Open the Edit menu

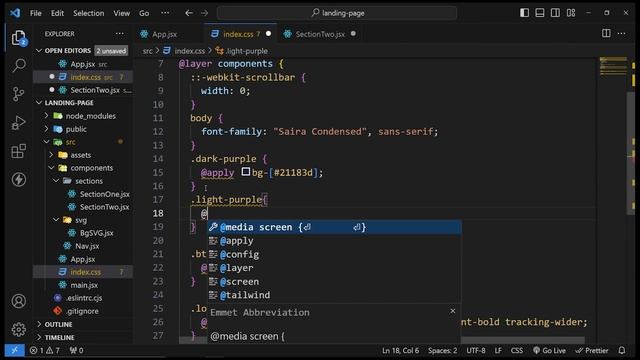[x=58, y=13]
